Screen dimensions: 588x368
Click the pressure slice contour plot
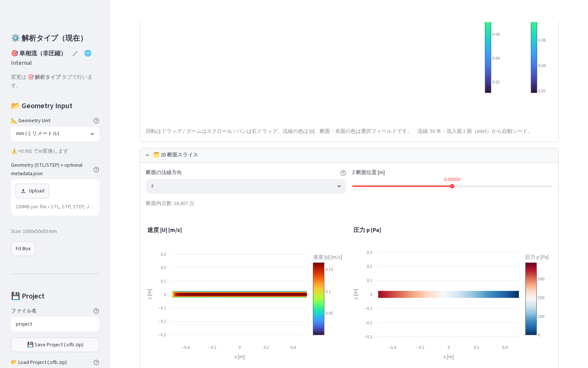(448, 294)
